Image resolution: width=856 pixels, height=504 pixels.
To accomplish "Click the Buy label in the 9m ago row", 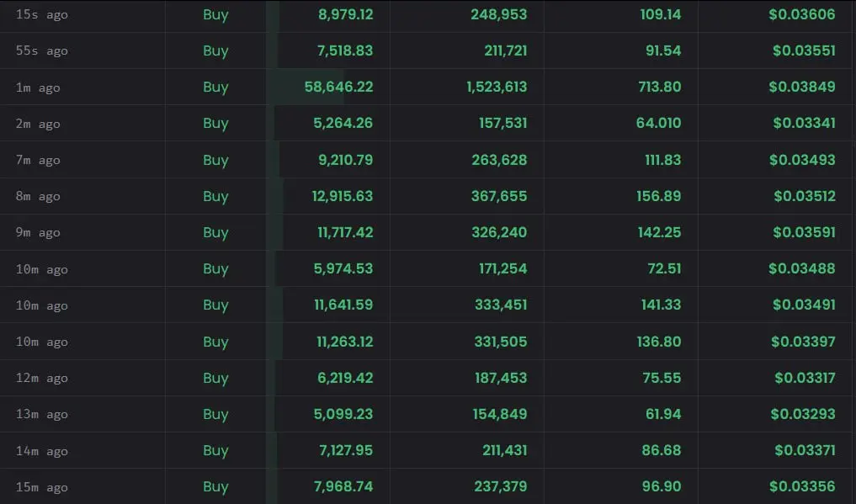I will [215, 232].
